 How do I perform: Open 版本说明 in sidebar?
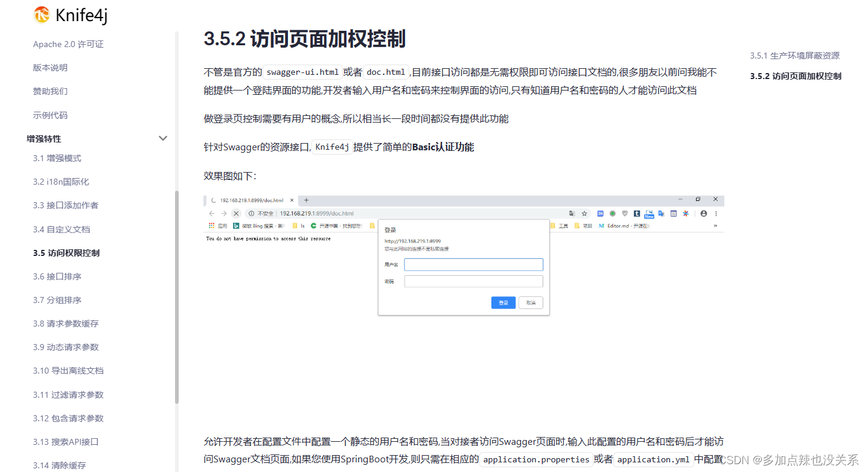50,68
